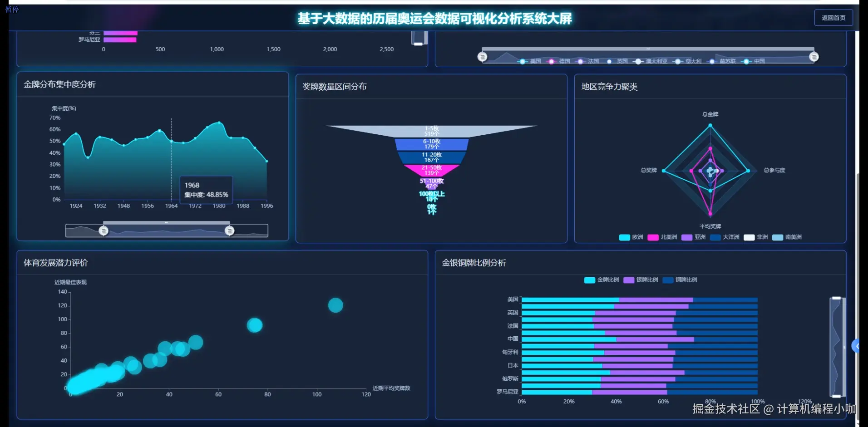This screenshot has width=868, height=427.
Task: Click the 中国 row label in ratio chart
Action: [x=513, y=339]
